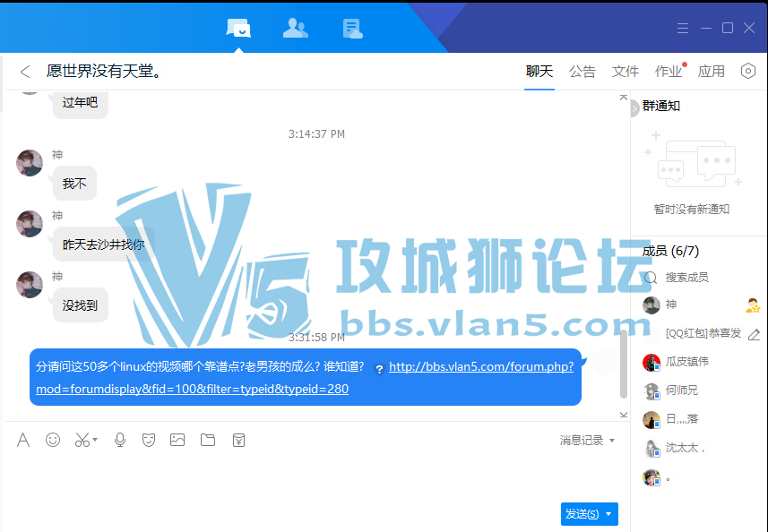Viewport: 768px width, 532px height.
Task: Open the messages panel icon in the header
Action: click(238, 29)
